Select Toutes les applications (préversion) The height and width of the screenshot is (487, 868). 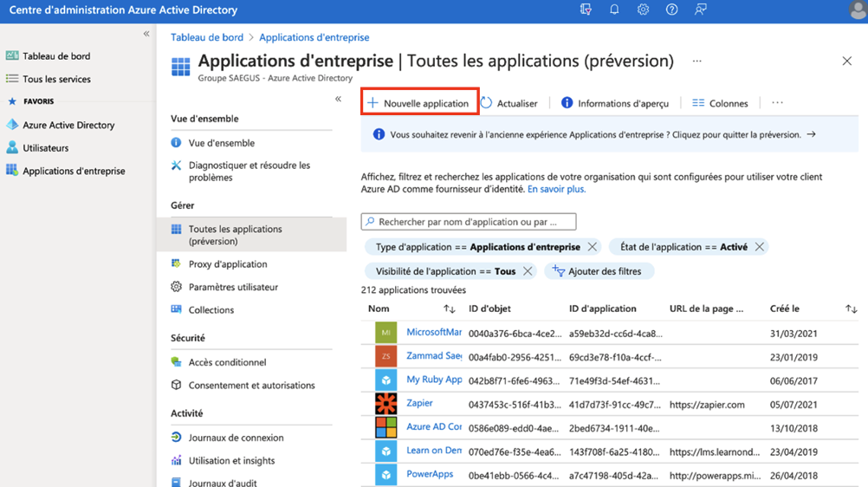(252, 235)
